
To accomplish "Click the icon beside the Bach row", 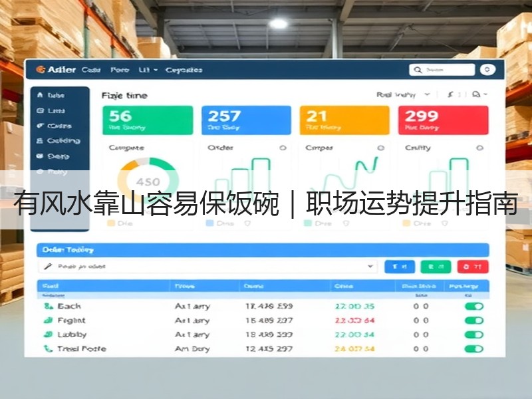I will click(49, 307).
